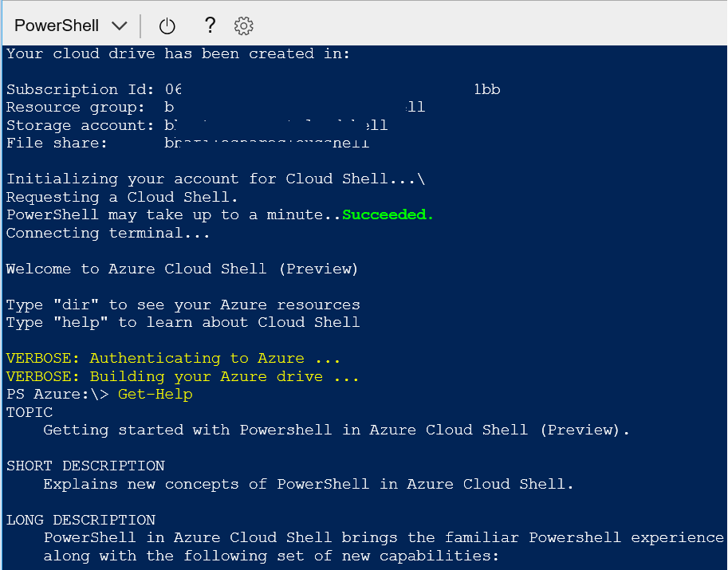Image resolution: width=728 pixels, height=570 pixels.
Task: Click the green Succeeded. status text
Action: click(388, 214)
